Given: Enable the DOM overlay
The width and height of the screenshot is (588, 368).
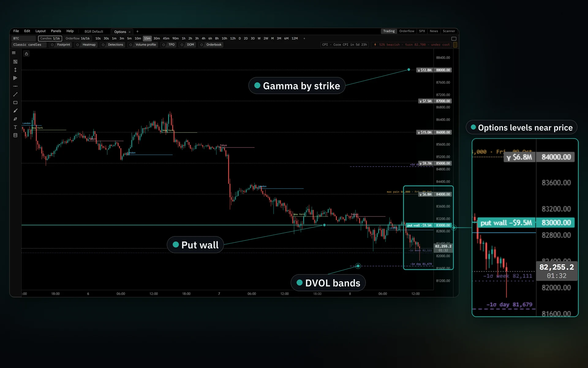Looking at the screenshot, I should point(187,45).
